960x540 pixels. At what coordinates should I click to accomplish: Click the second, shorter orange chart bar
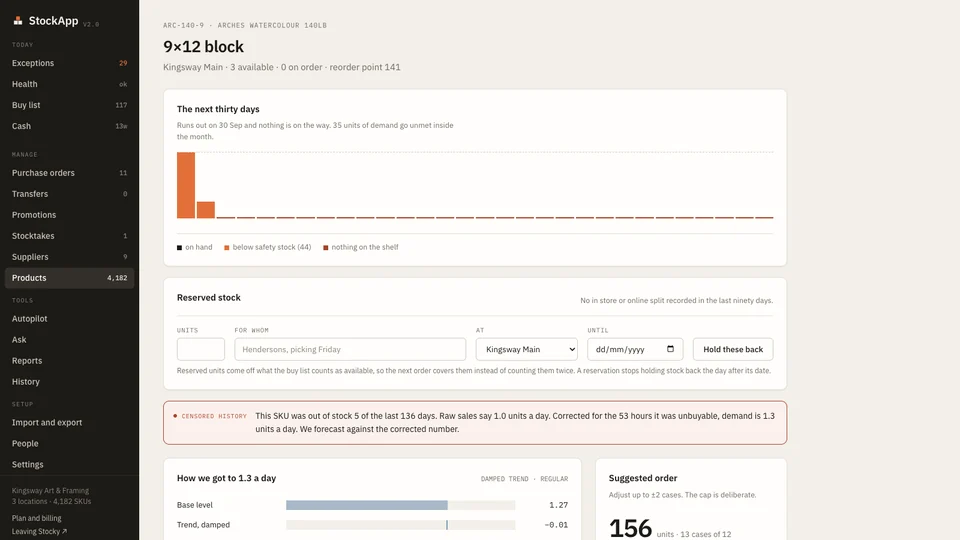tap(206, 209)
